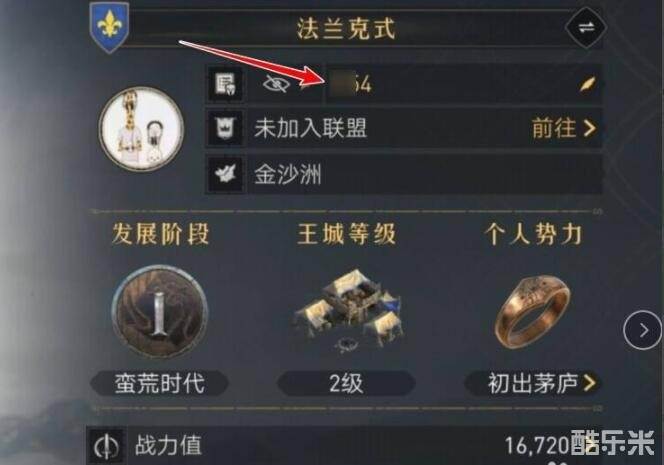Click the swap civilization arrows icon
664x465 pixels.
point(586,28)
